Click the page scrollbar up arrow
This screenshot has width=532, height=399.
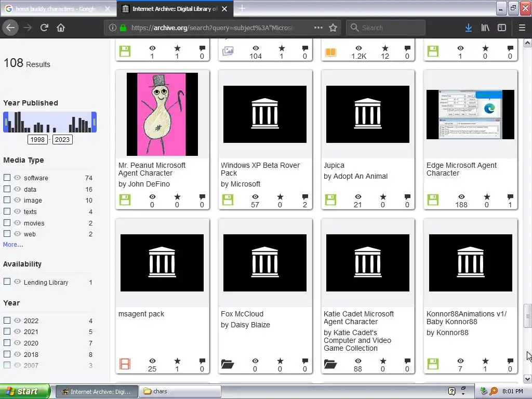point(527,43)
